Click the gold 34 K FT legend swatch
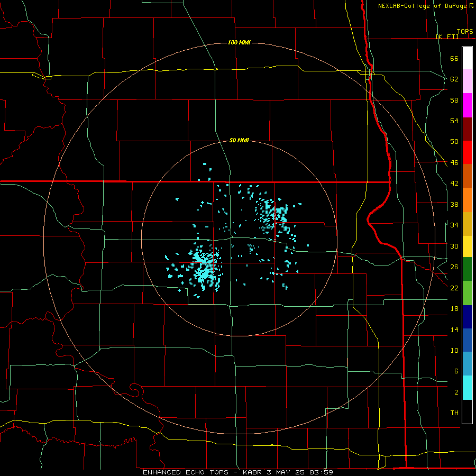 coord(467,224)
